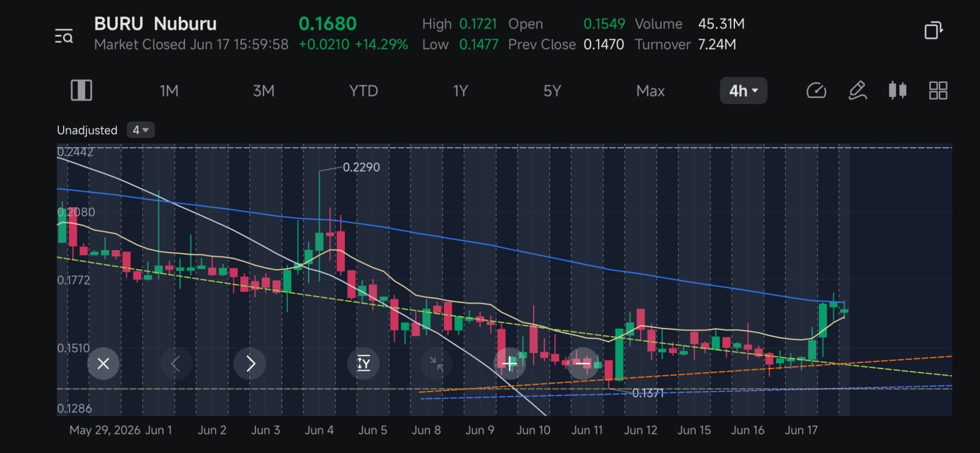Tap the 0.2290 high price label
The width and height of the screenshot is (980, 453).
click(361, 167)
